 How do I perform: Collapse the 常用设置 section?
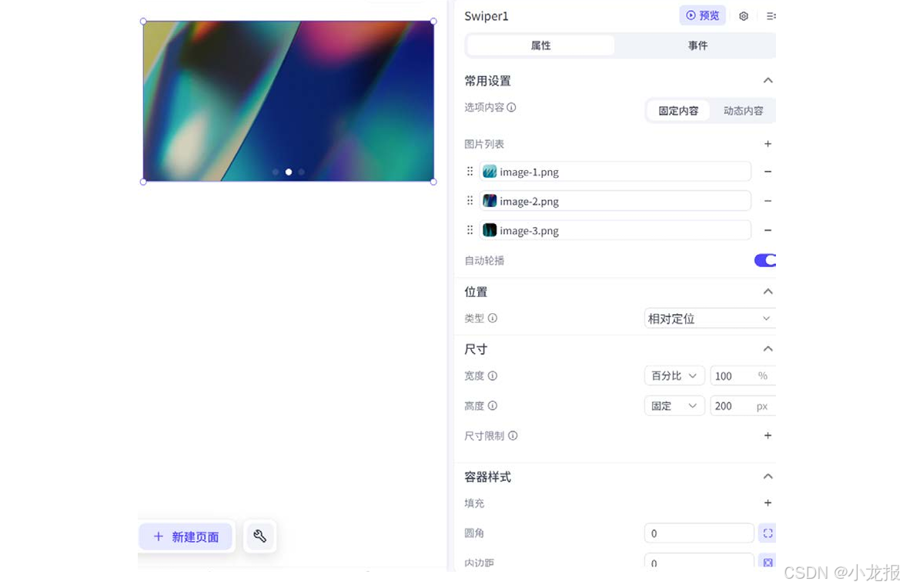click(x=768, y=80)
